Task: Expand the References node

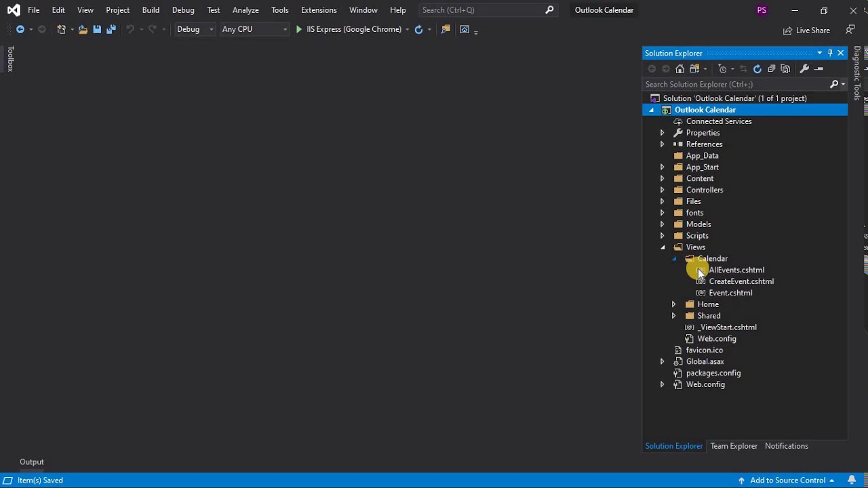Action: pos(663,144)
